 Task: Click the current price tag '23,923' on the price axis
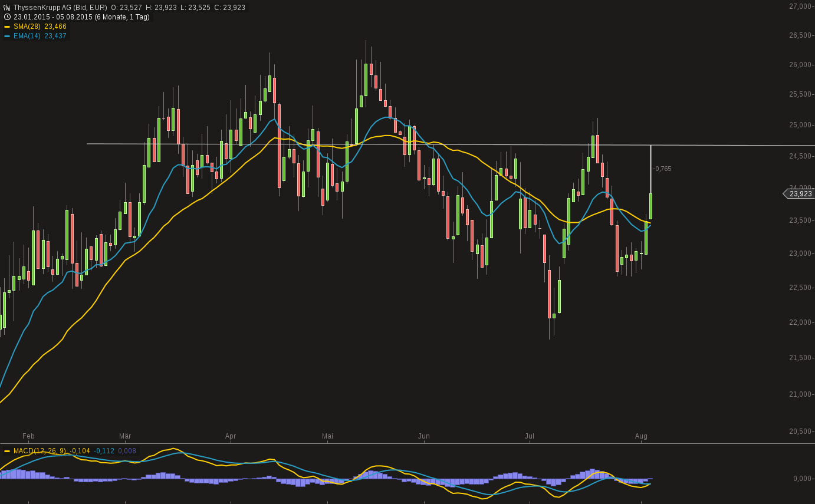(x=800, y=193)
